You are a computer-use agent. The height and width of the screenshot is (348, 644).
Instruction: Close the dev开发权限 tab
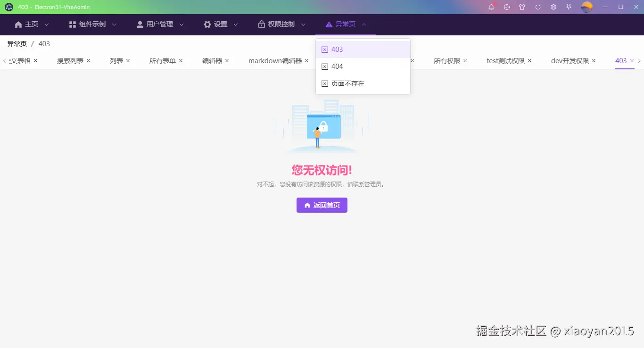point(594,61)
